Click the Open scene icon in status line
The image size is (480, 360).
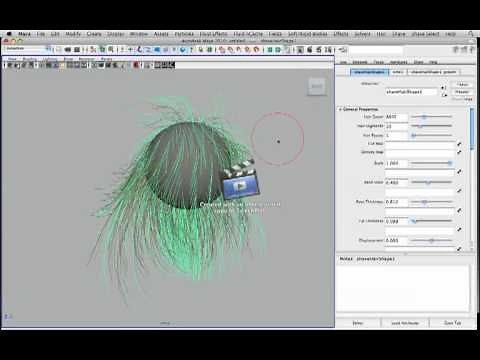click(x=68, y=50)
